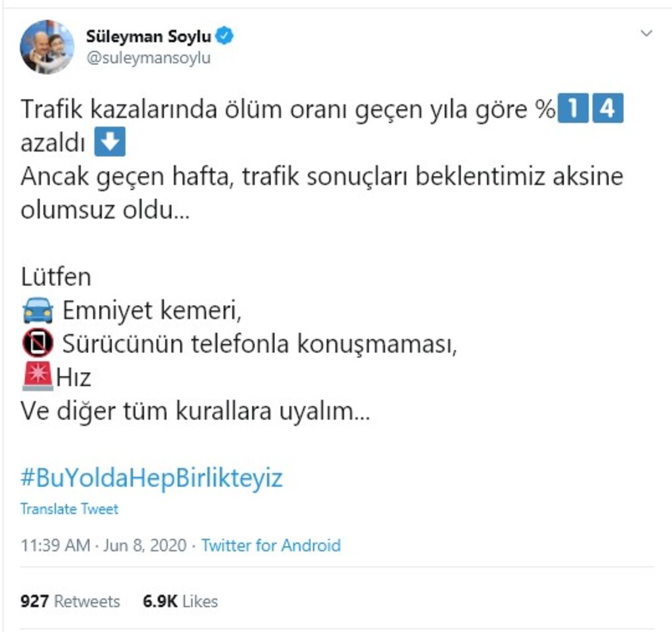View the 927 Retweets list
The width and height of the screenshot is (672, 632).
click(x=70, y=601)
